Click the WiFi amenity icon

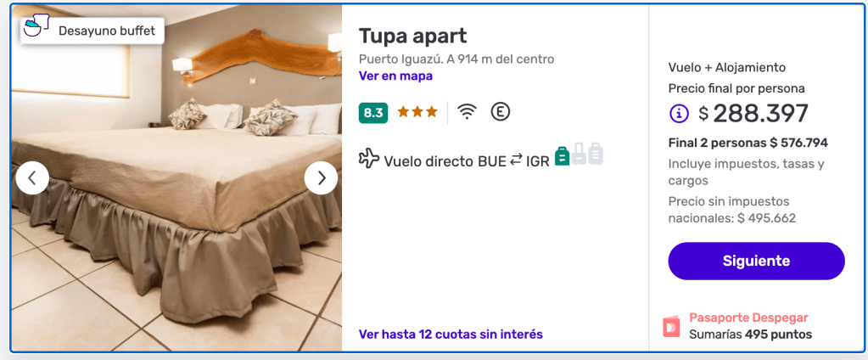[x=468, y=112]
